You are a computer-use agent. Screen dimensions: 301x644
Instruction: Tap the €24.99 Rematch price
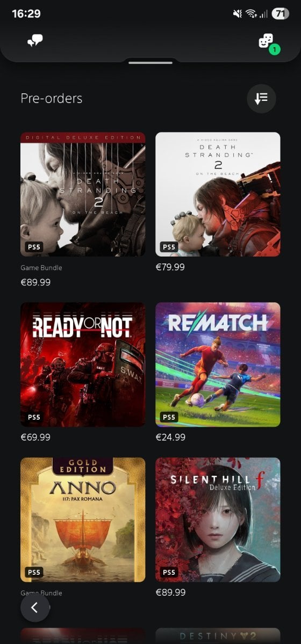point(170,437)
